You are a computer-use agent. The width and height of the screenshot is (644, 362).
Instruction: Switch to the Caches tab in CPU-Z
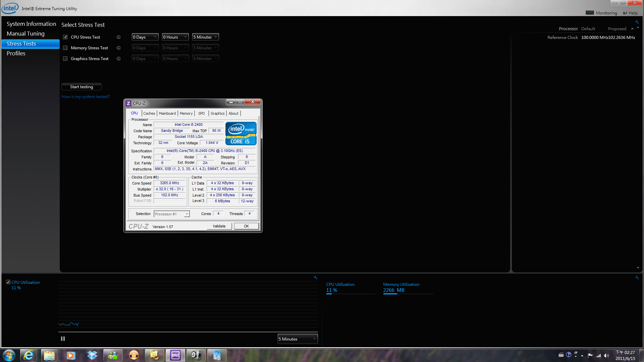point(149,113)
